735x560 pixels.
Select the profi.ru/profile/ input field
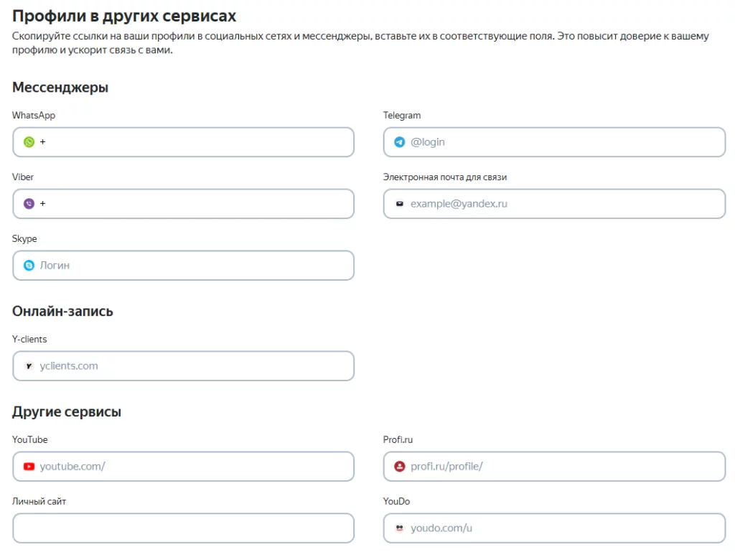pos(563,467)
